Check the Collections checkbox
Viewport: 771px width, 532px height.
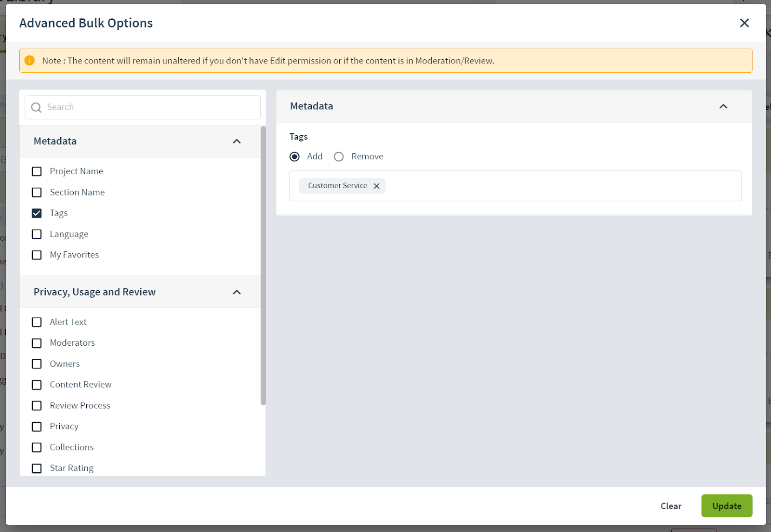37,448
